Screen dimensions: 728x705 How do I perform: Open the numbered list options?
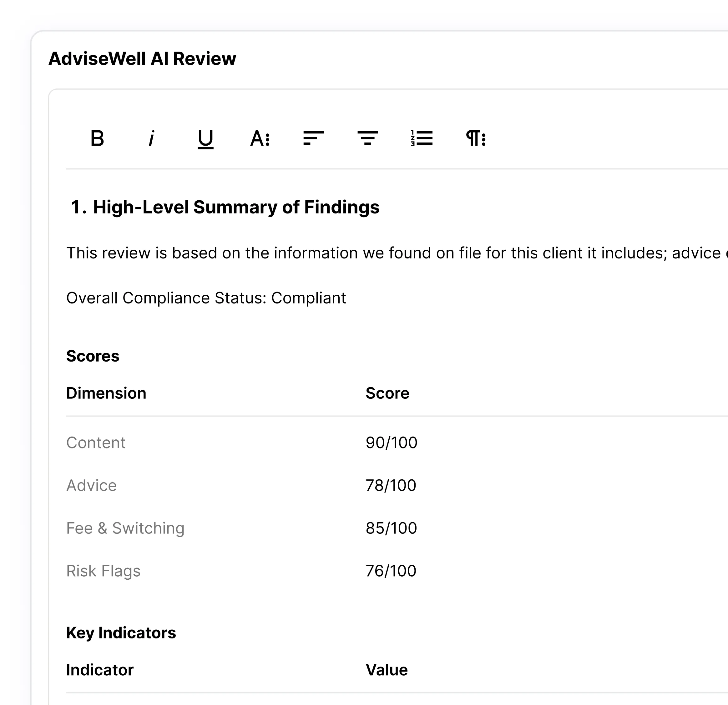coord(421,138)
